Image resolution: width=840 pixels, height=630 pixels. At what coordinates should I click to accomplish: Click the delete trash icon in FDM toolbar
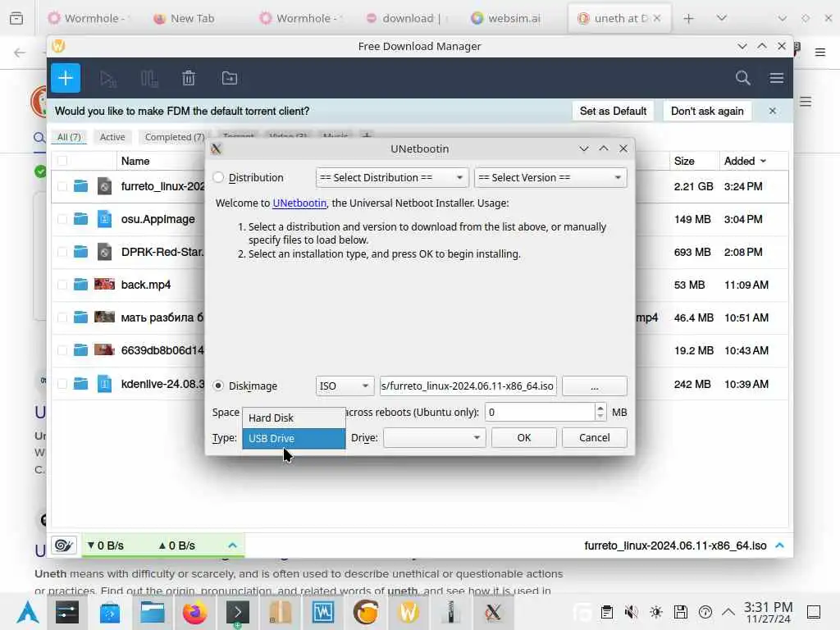coord(189,79)
